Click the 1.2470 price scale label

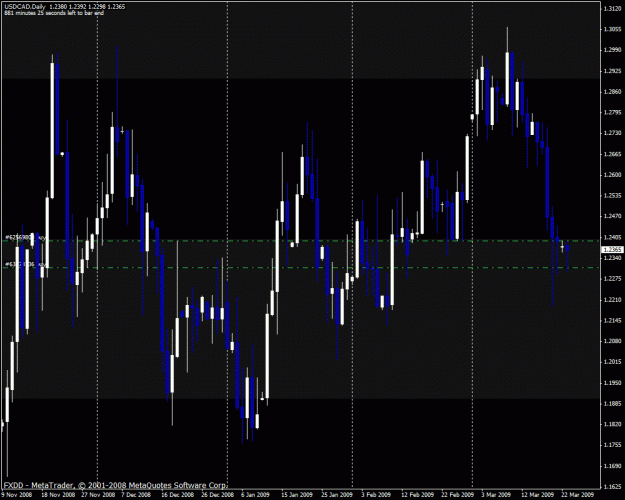[x=613, y=217]
